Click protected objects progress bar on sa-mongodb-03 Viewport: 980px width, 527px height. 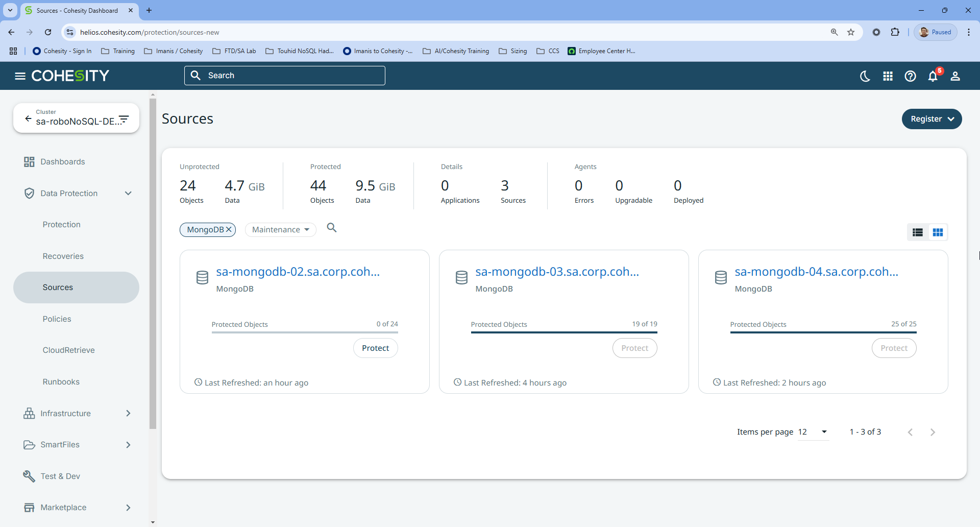click(x=564, y=332)
